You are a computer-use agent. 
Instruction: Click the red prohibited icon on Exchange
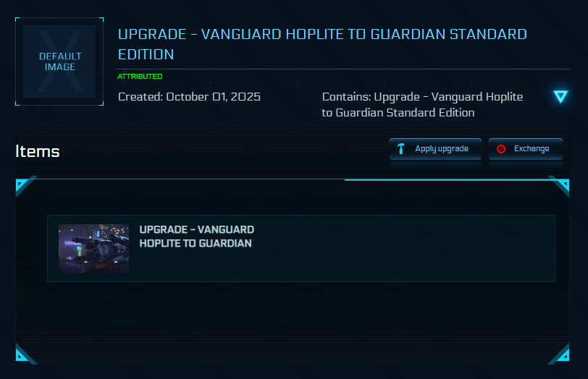point(501,149)
